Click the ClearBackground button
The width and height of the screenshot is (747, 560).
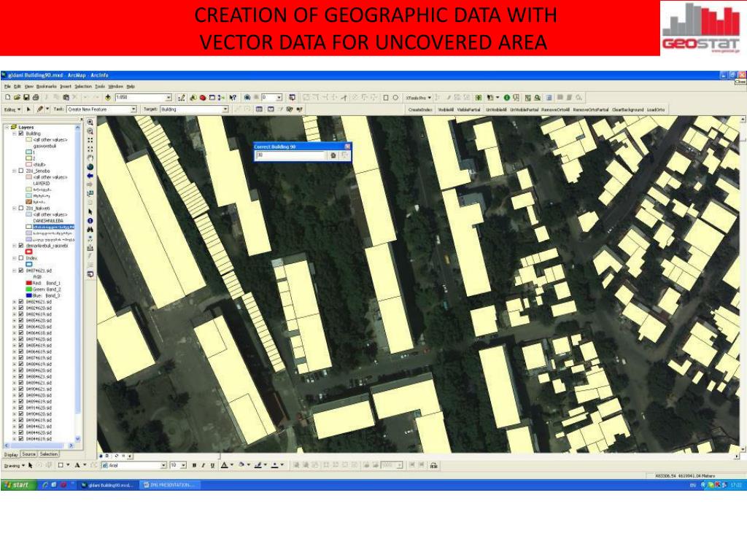click(x=627, y=110)
